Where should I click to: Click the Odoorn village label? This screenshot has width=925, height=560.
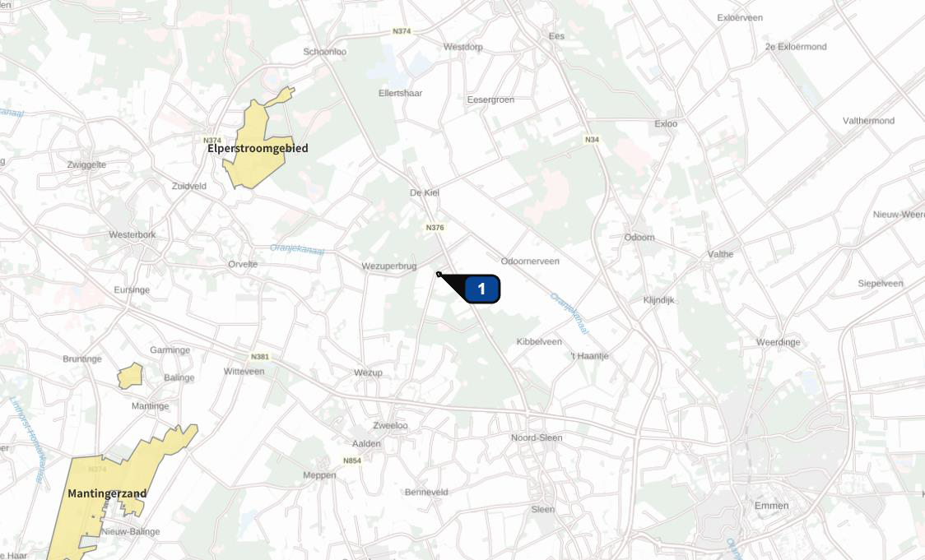pyautogui.click(x=639, y=238)
